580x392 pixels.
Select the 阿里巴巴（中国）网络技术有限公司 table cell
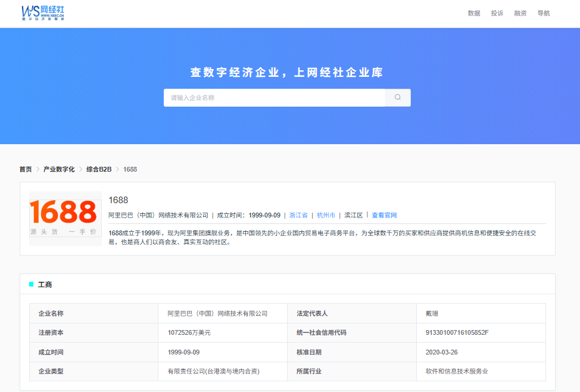pyautogui.click(x=223, y=313)
